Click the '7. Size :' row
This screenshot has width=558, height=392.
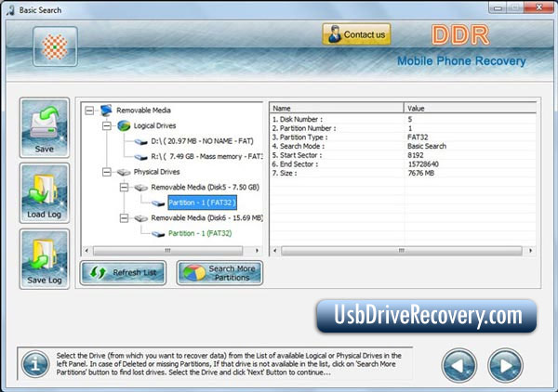pyautogui.click(x=403, y=173)
